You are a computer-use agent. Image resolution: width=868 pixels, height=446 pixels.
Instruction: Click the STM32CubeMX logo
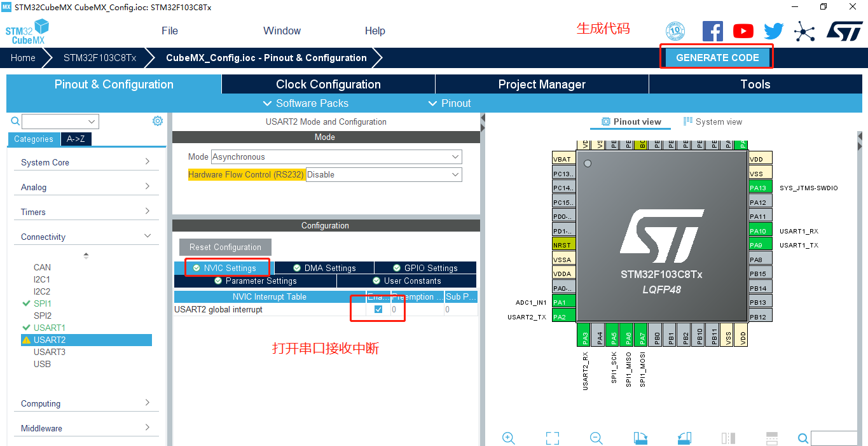point(27,32)
